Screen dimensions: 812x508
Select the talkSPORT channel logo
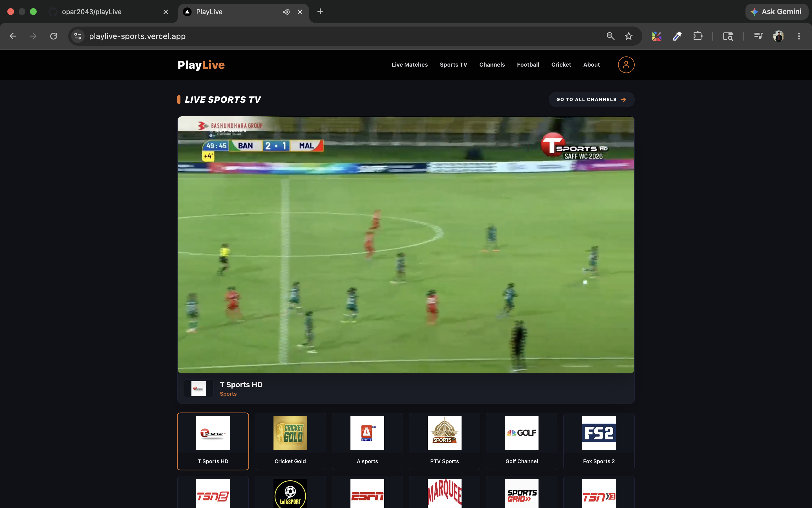pyautogui.click(x=290, y=494)
